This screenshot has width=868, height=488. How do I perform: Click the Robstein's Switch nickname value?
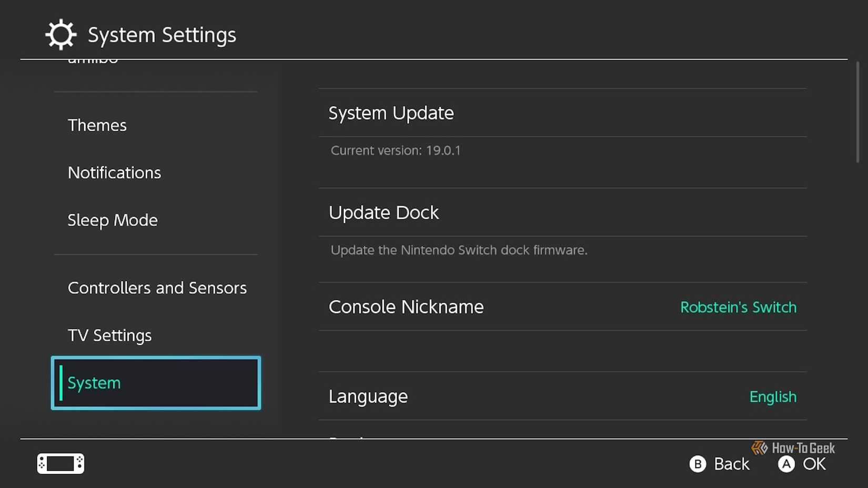click(738, 307)
